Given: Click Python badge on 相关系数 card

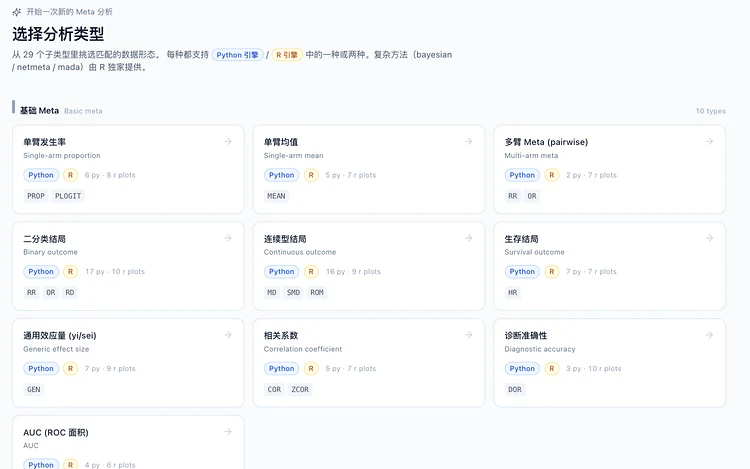Looking at the screenshot, I should 282,369.
